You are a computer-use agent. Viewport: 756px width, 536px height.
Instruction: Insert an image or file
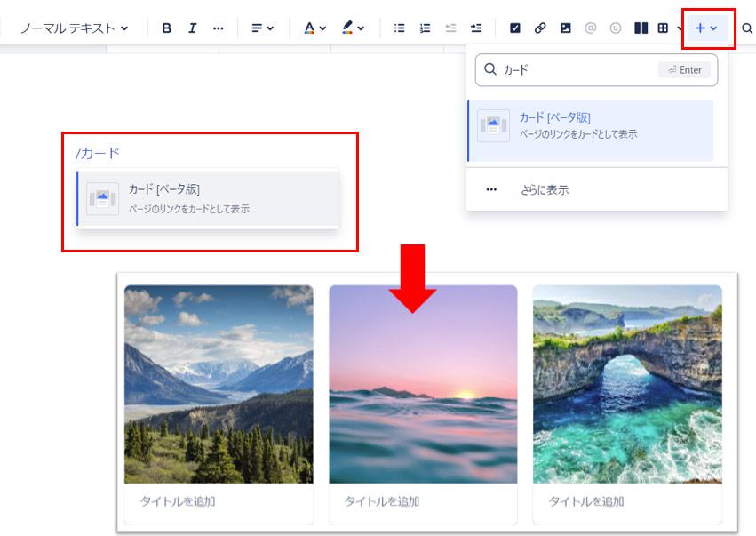(x=566, y=28)
